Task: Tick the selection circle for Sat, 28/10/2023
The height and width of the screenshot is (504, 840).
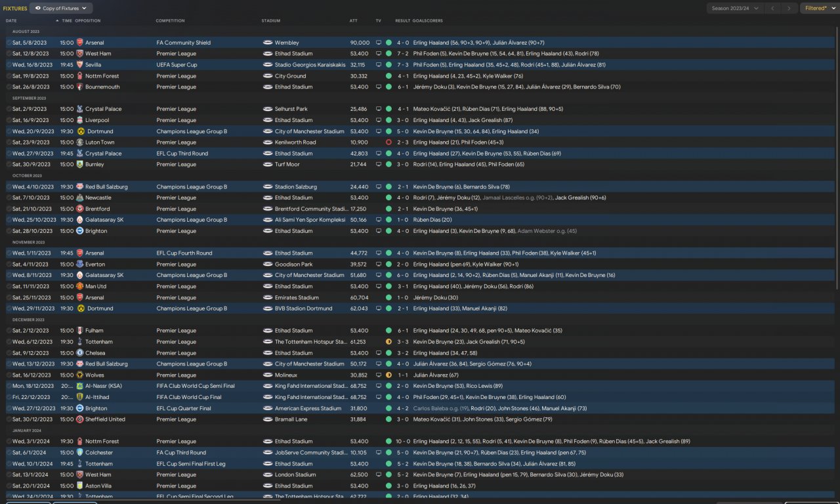Action: point(9,231)
